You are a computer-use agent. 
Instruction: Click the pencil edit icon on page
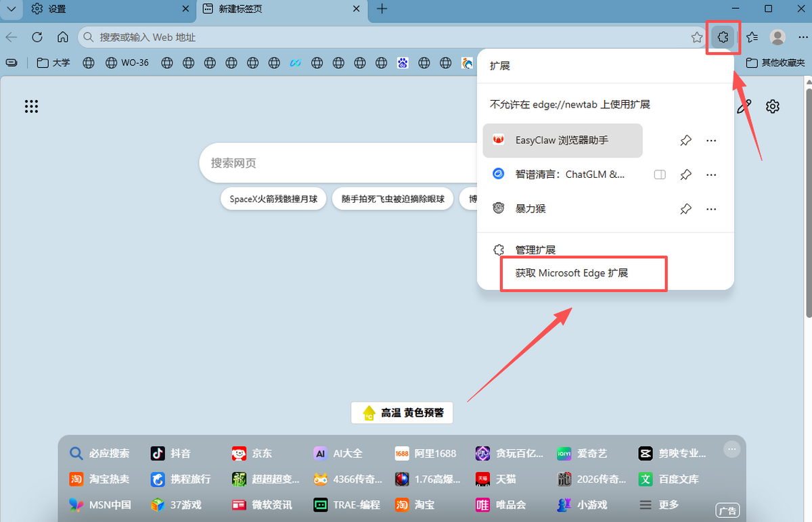point(744,106)
